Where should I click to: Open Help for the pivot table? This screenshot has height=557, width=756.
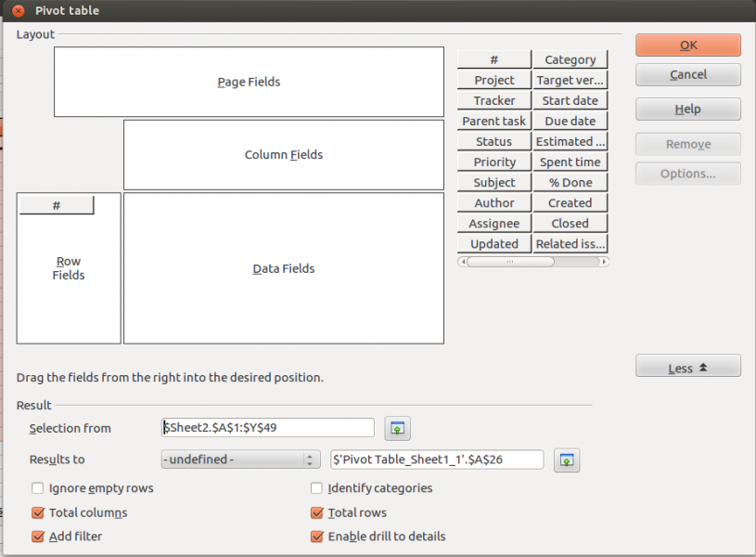pos(687,109)
